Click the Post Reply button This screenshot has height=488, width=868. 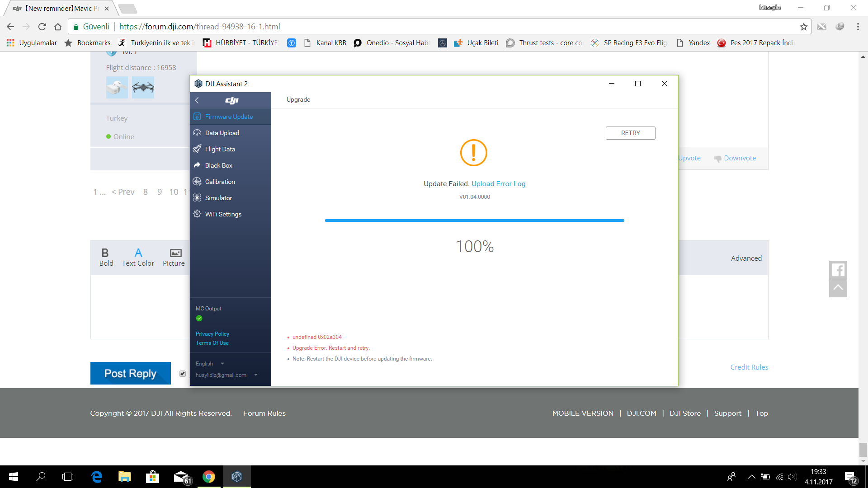click(x=130, y=373)
